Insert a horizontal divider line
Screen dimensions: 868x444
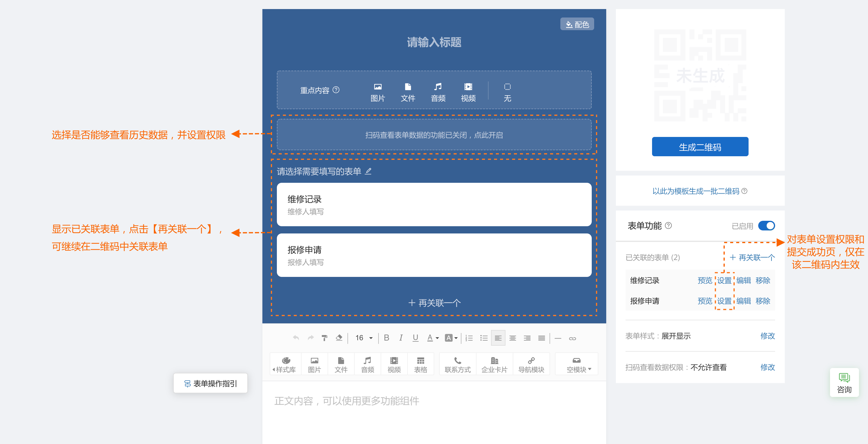click(x=558, y=338)
